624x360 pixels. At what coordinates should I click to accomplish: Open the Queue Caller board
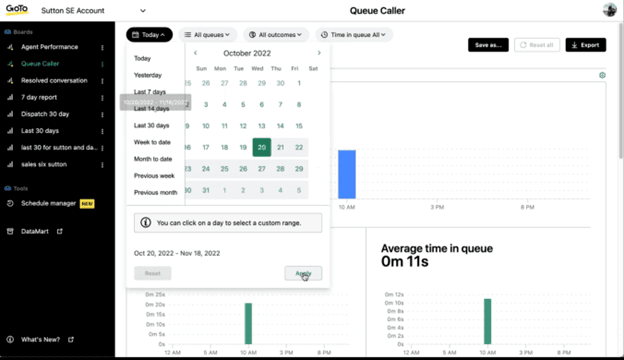tap(40, 64)
